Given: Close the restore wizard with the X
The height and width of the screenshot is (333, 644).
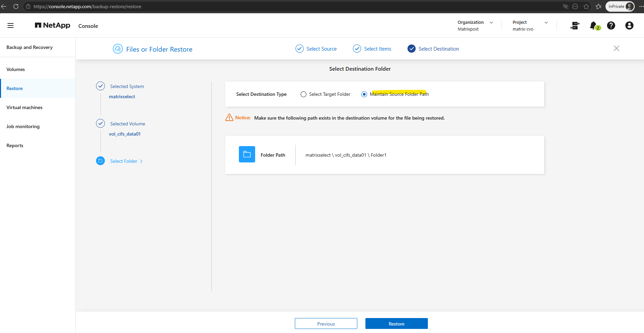Looking at the screenshot, I should (617, 48).
